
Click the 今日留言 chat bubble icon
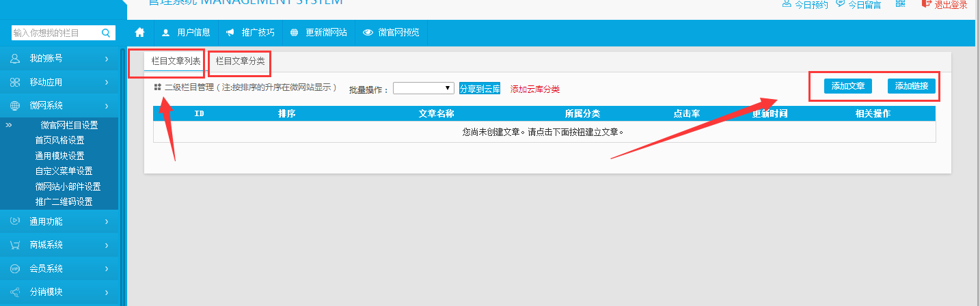tap(840, 4)
